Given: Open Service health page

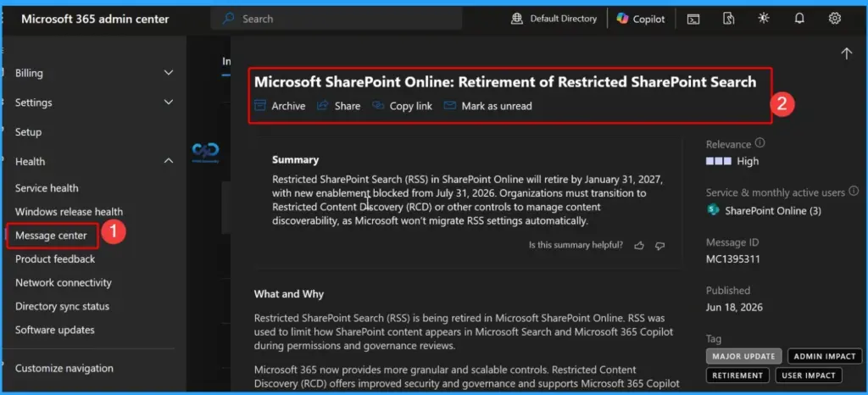Looking at the screenshot, I should (47, 188).
